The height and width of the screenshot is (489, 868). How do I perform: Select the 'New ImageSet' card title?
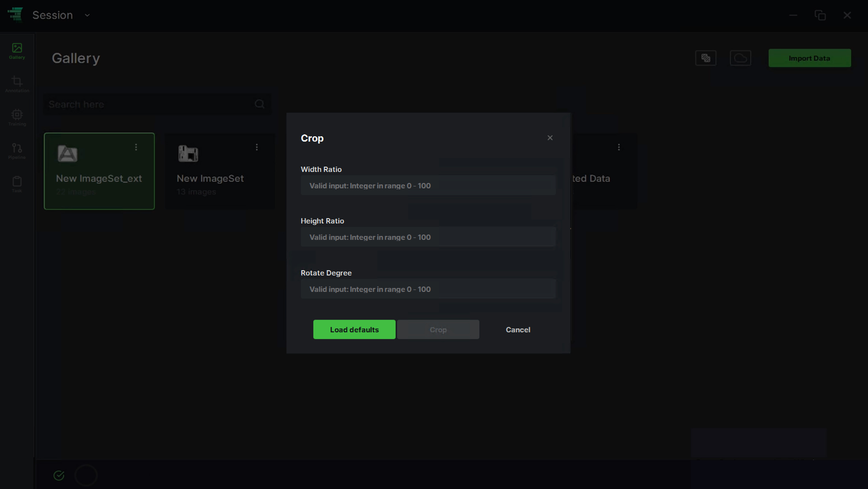pyautogui.click(x=210, y=178)
